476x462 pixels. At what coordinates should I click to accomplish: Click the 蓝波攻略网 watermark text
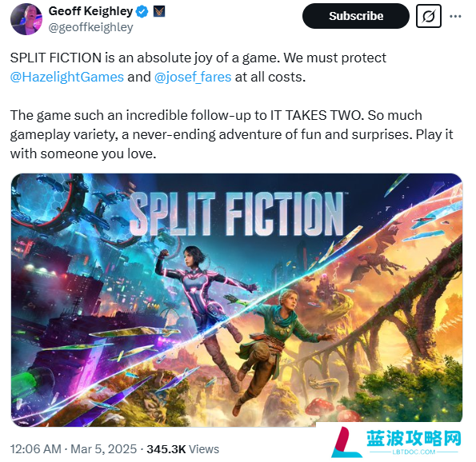tap(414, 438)
